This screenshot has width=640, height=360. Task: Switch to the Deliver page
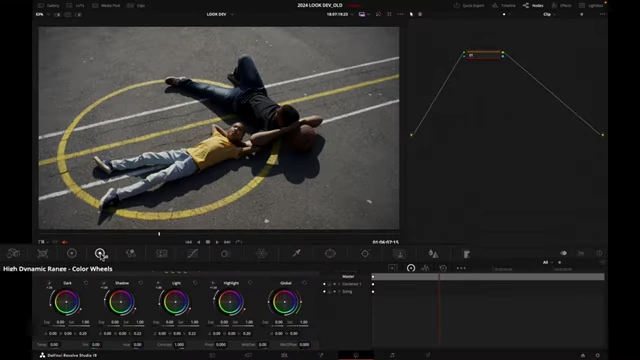tap(428, 355)
